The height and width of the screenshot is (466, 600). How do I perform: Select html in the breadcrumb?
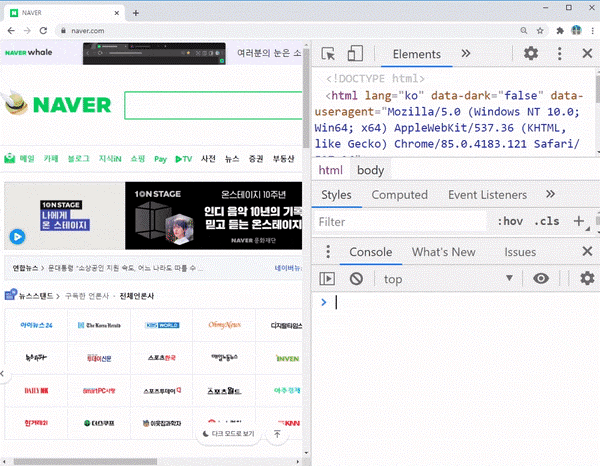click(x=331, y=170)
